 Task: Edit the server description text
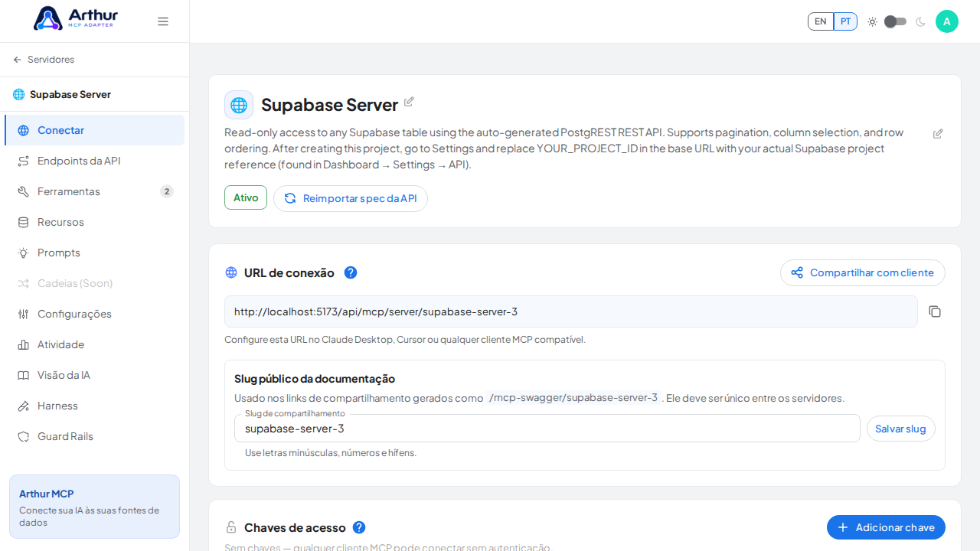[938, 134]
